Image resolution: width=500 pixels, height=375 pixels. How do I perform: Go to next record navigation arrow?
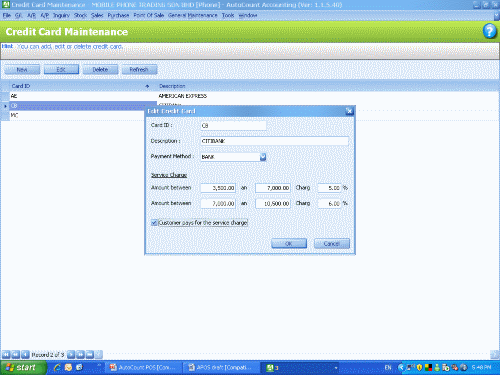coord(71,355)
